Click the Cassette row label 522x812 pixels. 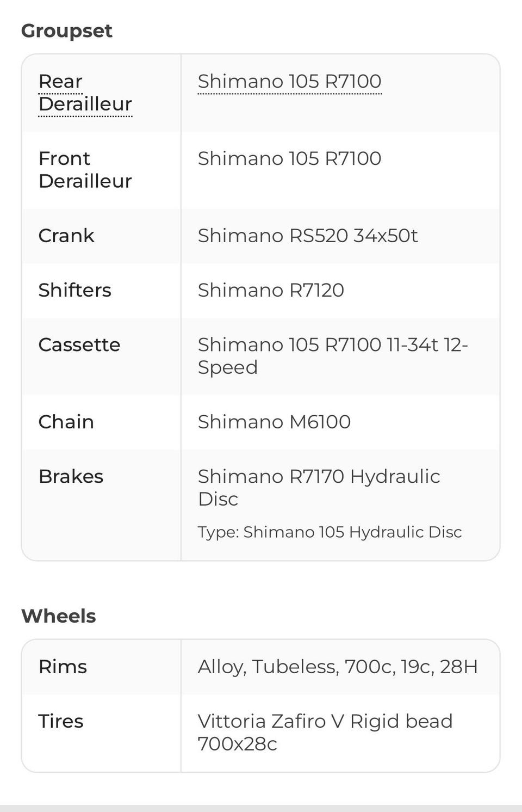click(x=79, y=345)
